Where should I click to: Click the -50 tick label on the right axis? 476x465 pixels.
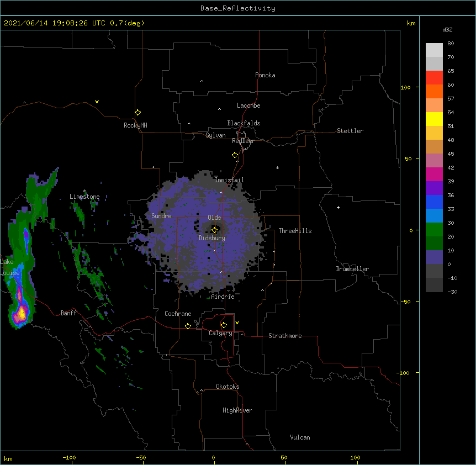(405, 302)
